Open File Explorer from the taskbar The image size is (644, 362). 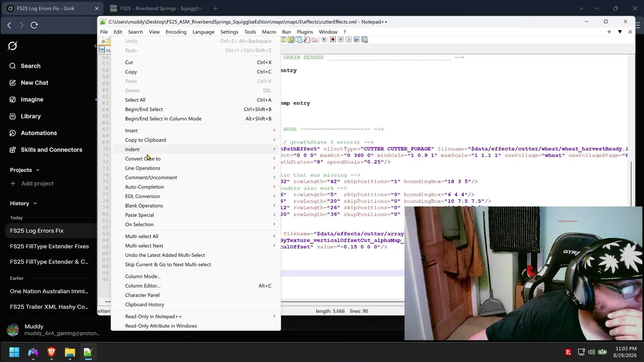(69, 352)
